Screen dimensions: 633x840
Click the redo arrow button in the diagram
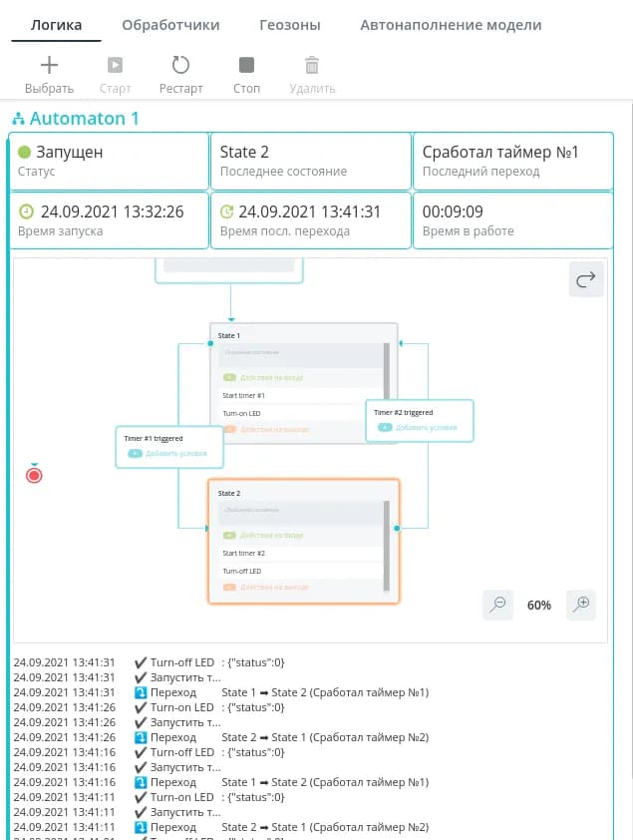click(586, 280)
